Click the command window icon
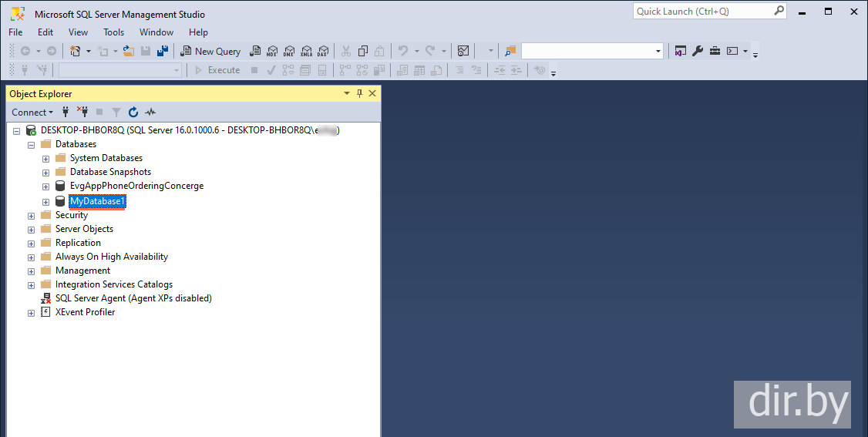Screen dimensions: 868x437 coord(732,51)
